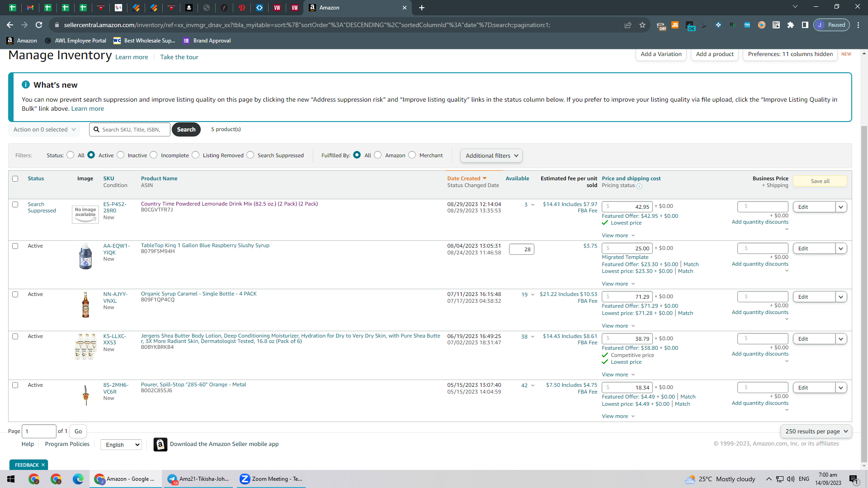The height and width of the screenshot is (488, 868).
Task: Open a new browser tab
Action: coord(421,8)
